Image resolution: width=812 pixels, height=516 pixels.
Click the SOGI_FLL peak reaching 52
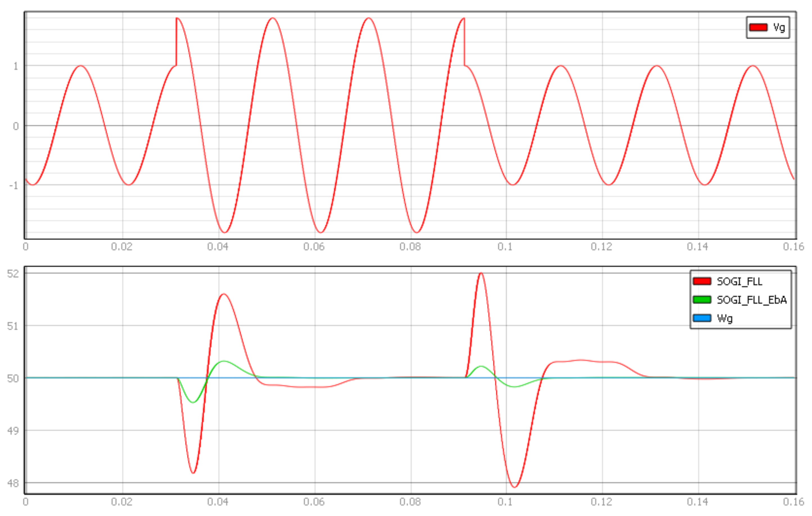pyautogui.click(x=481, y=273)
